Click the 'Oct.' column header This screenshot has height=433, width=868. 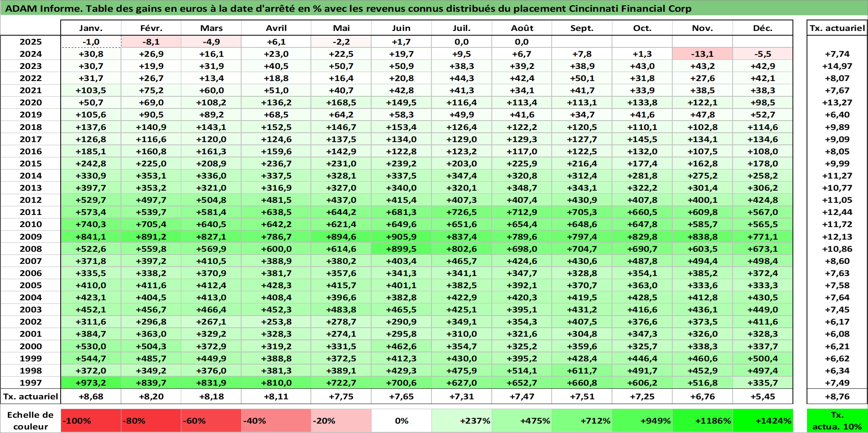coord(642,28)
